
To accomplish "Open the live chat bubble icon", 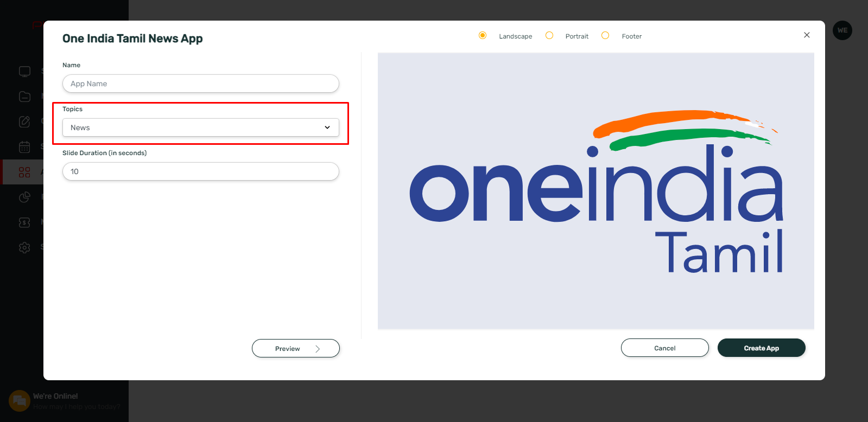I will click(x=20, y=401).
